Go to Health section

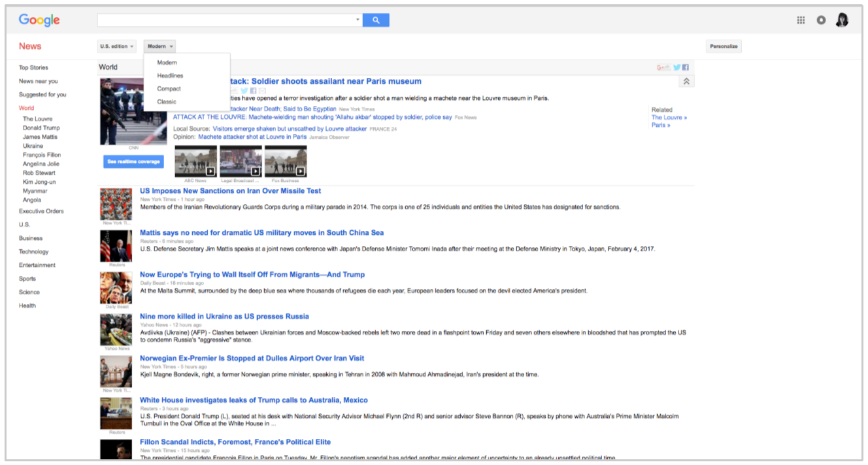(x=27, y=306)
